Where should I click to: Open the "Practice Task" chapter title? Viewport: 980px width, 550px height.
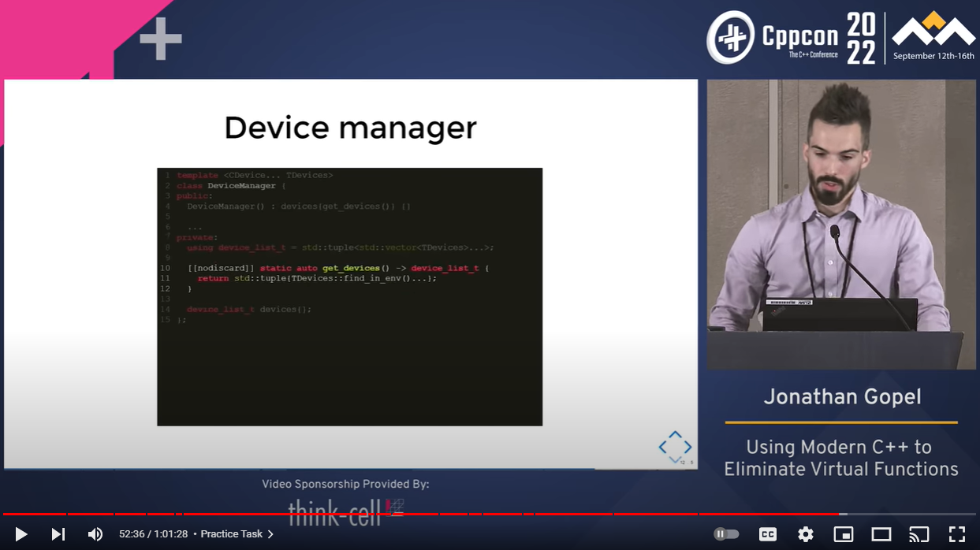coord(231,534)
